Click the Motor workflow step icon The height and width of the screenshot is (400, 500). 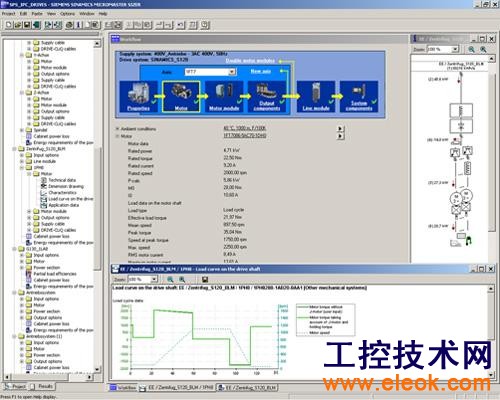pyautogui.click(x=181, y=96)
